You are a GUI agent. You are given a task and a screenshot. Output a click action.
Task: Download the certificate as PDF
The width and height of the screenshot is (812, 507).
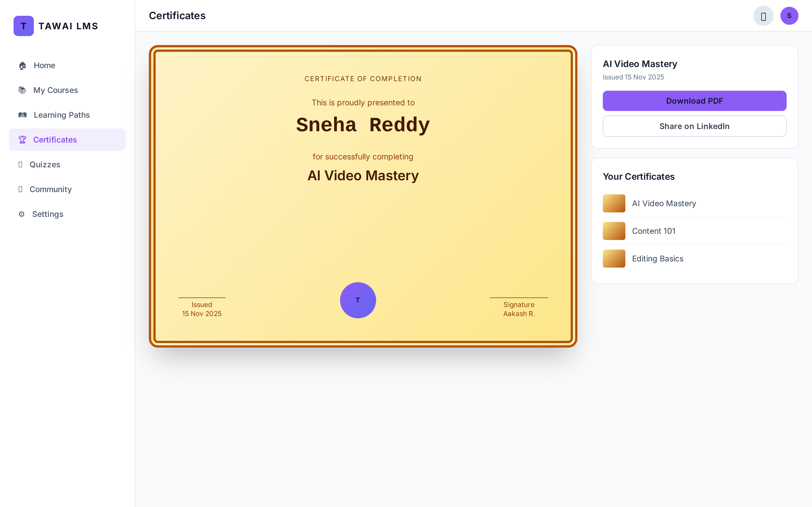coord(694,101)
